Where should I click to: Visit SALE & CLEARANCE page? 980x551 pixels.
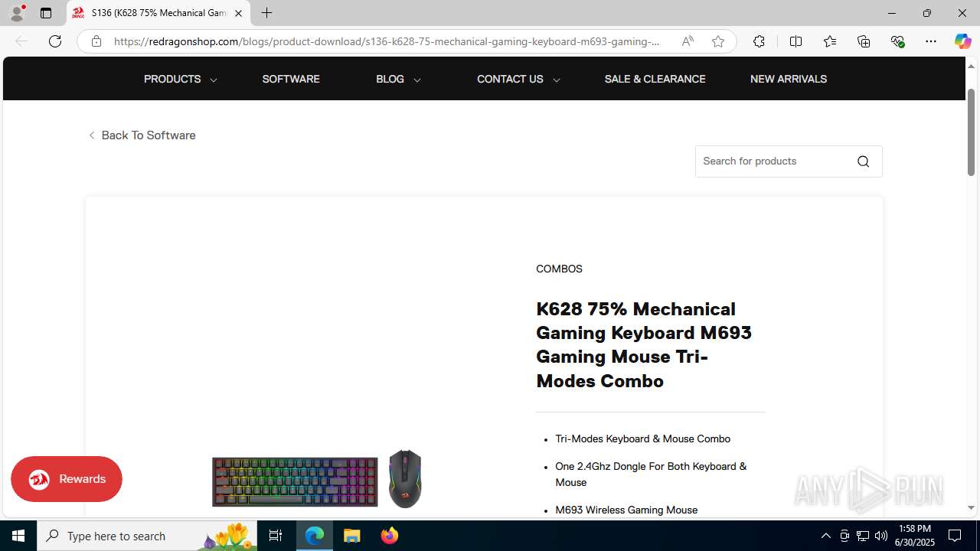pos(655,79)
